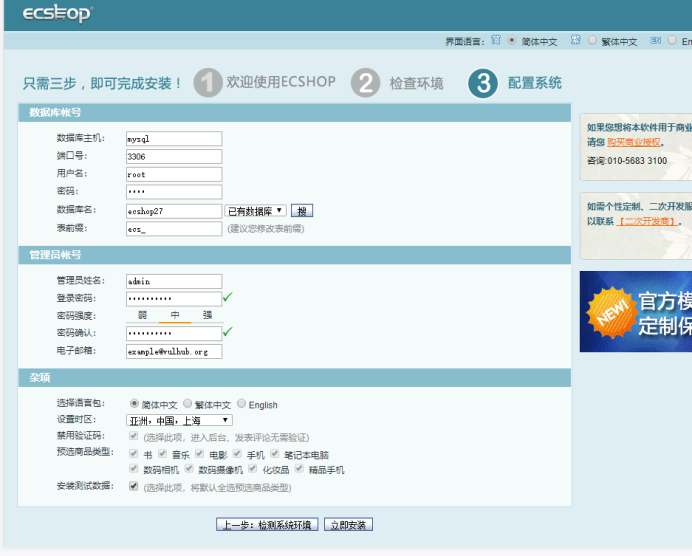Click the Traditional Chinese flag icon in the header
This screenshot has width=692, height=556.
(575, 40)
